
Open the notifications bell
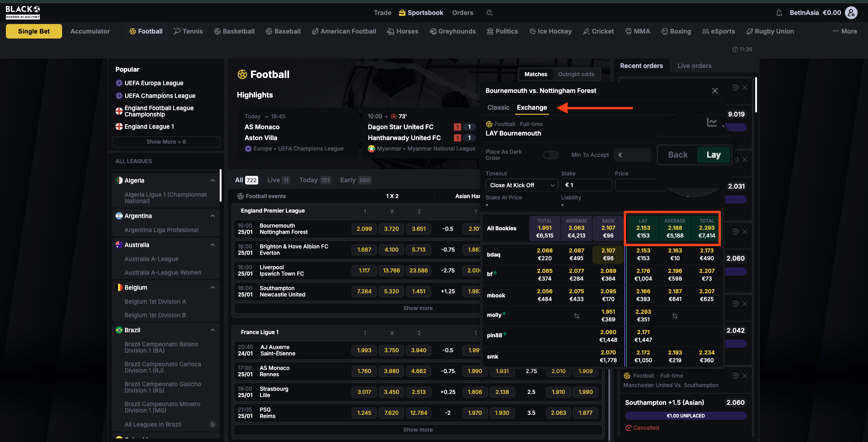click(x=779, y=13)
